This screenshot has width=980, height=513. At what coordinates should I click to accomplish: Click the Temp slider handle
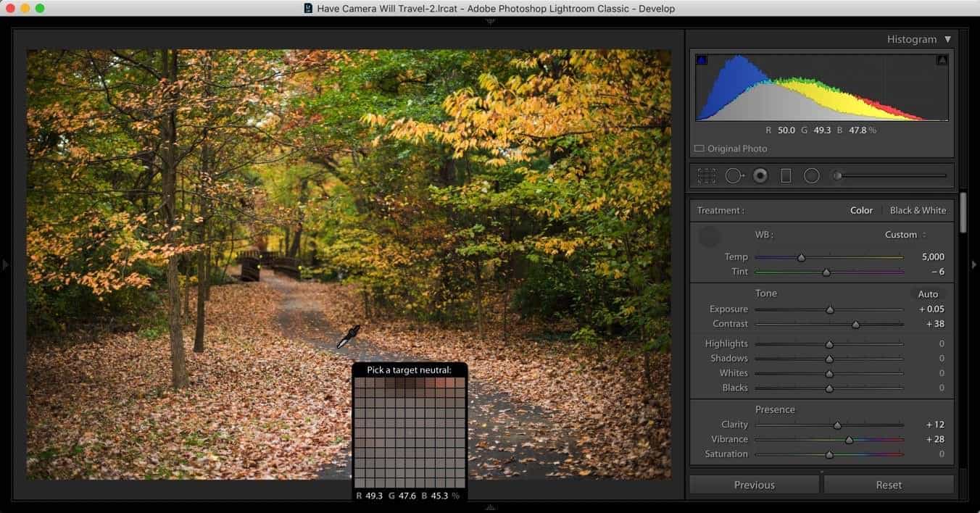801,257
